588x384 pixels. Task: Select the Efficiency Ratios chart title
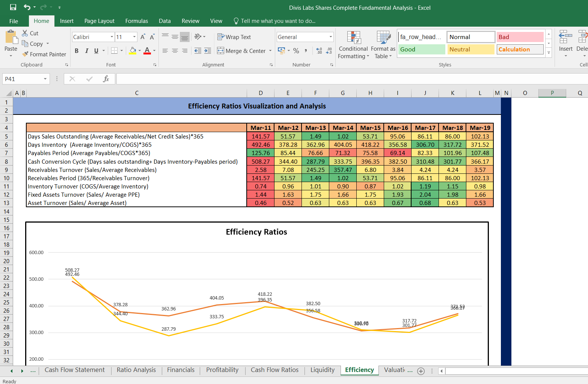pos(256,232)
